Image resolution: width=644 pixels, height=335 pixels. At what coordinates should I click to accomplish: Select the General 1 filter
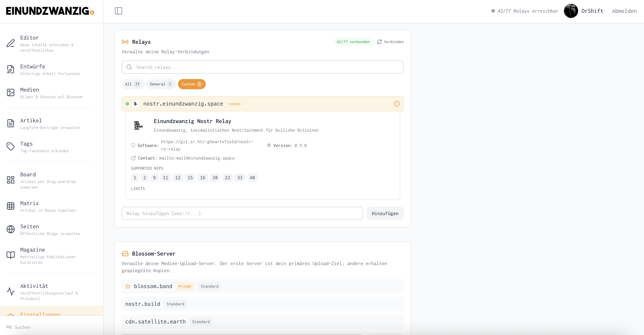(161, 84)
